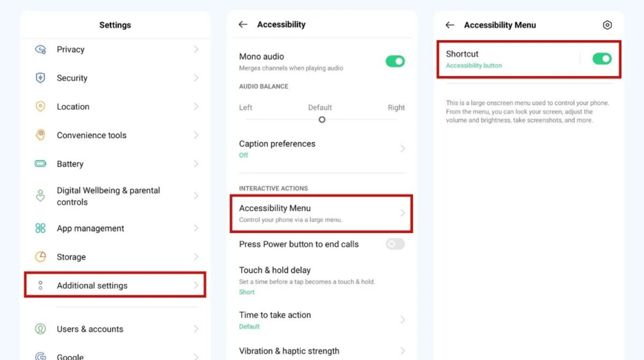Disable the Accessibility Menu Shortcut toggle
Image resolution: width=644 pixels, height=360 pixels.
pyautogui.click(x=602, y=58)
